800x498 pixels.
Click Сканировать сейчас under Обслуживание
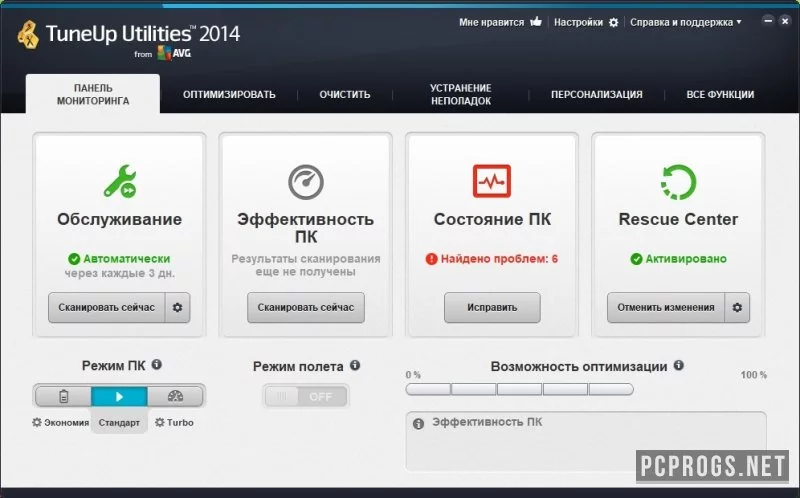pos(107,307)
